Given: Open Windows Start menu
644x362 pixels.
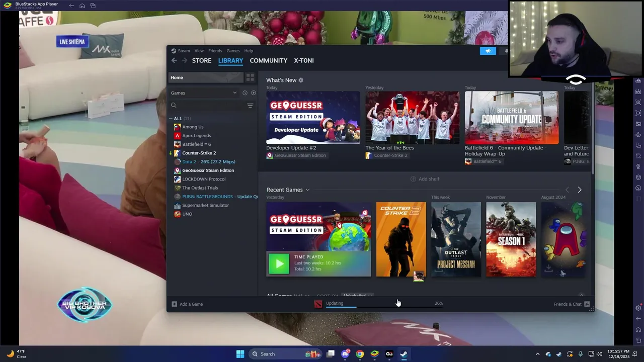Looking at the screenshot, I should pyautogui.click(x=240, y=354).
